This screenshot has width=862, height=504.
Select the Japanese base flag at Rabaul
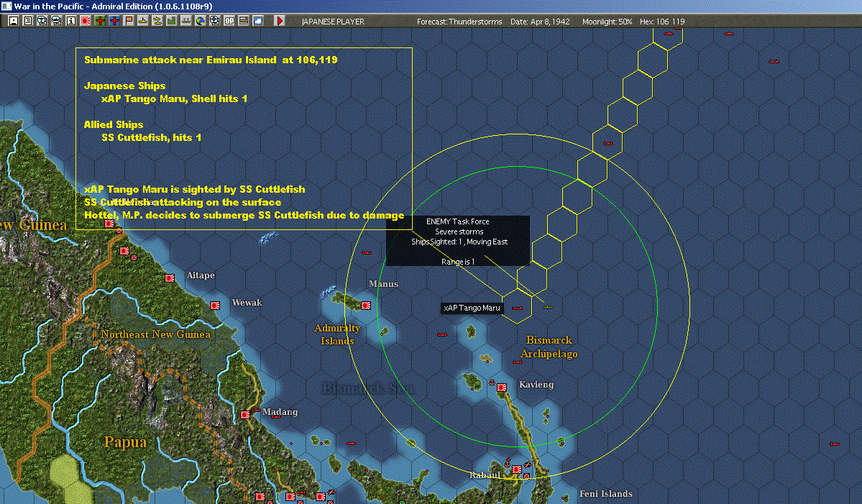click(x=517, y=469)
